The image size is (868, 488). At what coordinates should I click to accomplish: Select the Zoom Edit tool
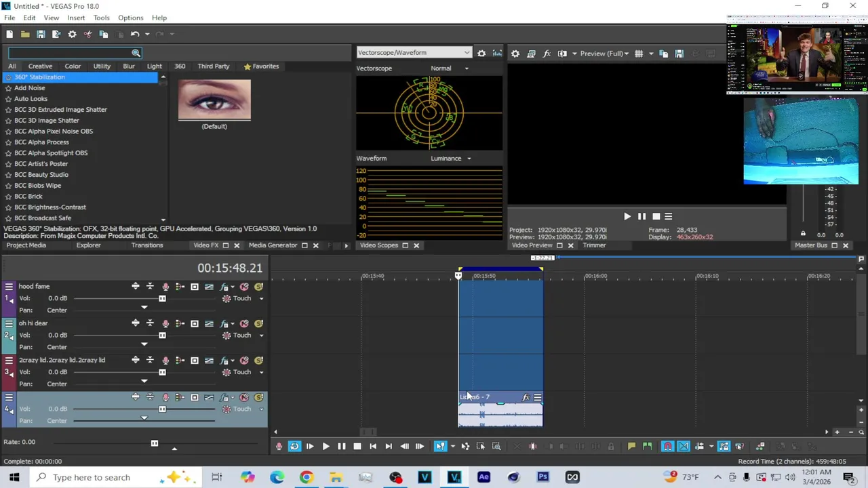click(496, 446)
